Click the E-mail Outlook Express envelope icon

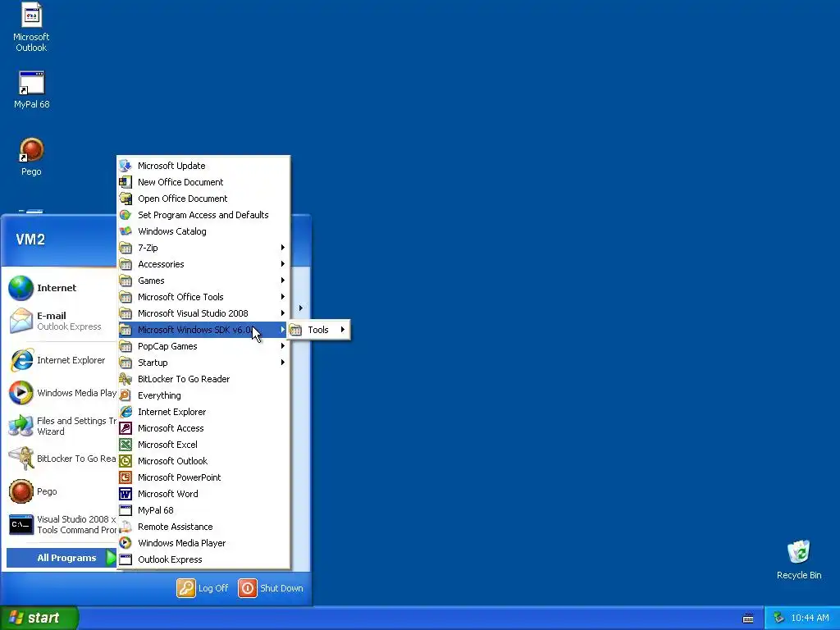click(x=21, y=321)
